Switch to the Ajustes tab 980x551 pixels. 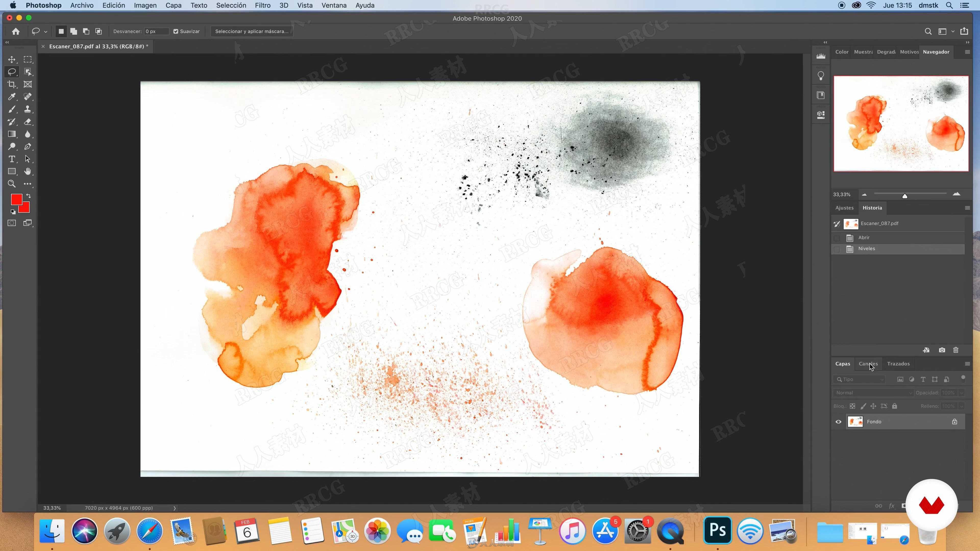point(844,208)
